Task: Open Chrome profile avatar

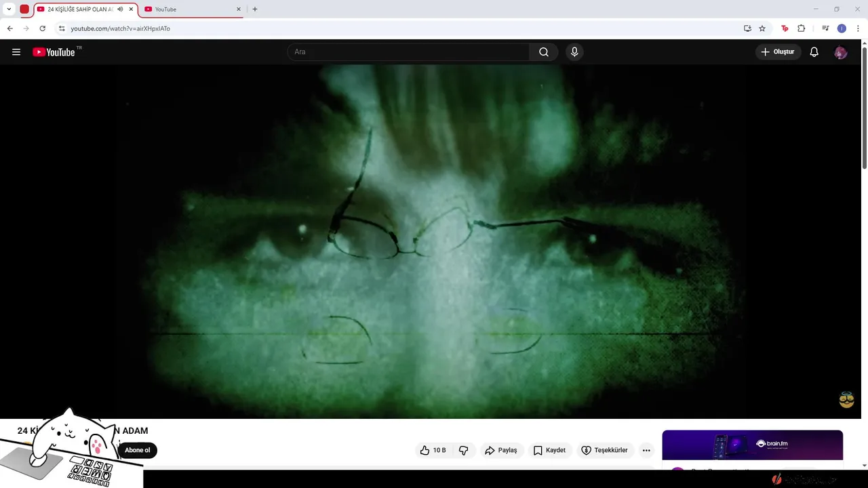Action: pos(842,28)
